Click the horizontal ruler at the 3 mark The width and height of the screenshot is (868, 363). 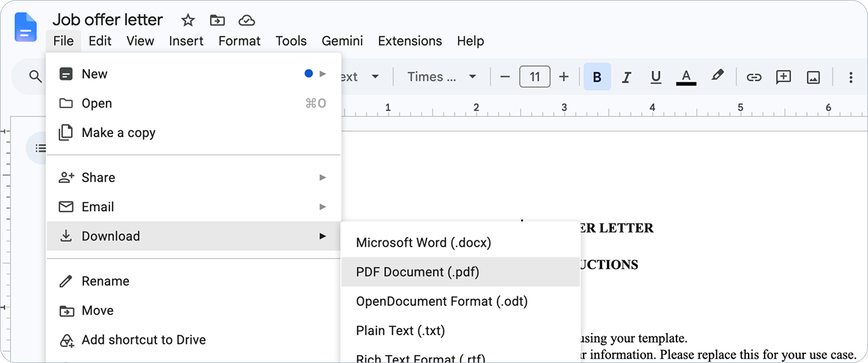coord(565,108)
